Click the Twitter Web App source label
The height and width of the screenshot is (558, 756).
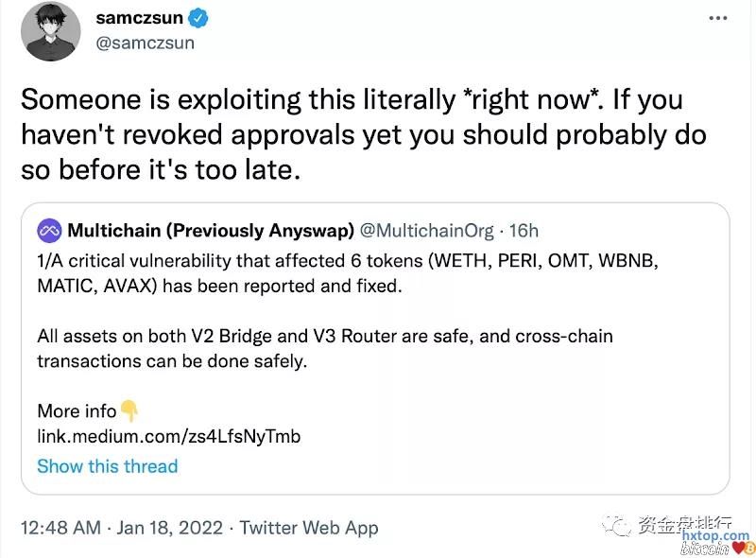pyautogui.click(x=309, y=528)
